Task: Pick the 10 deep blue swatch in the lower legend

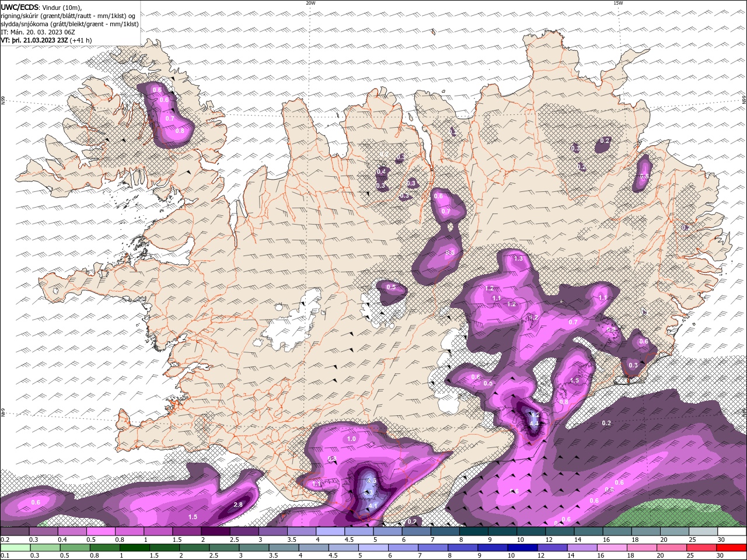Action: [x=523, y=548]
